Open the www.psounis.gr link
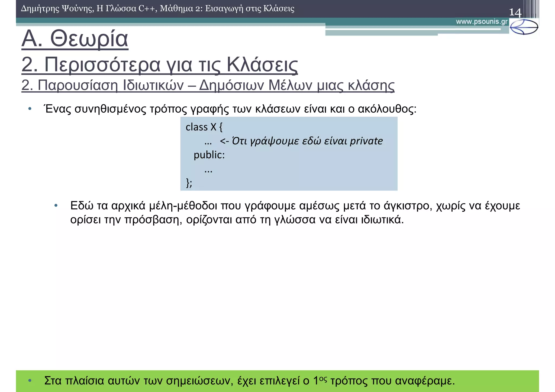 click(x=482, y=22)
